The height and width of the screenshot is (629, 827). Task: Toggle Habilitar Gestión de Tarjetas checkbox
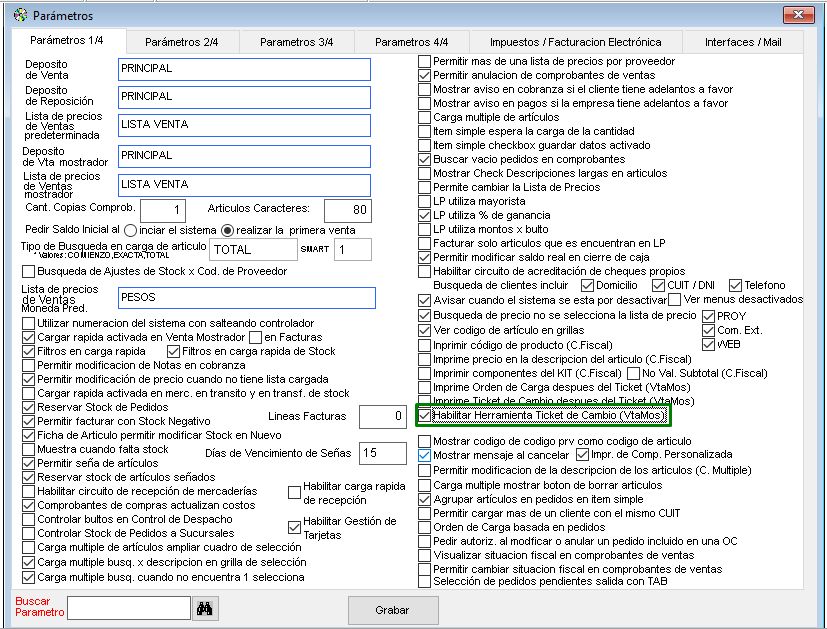(294, 526)
